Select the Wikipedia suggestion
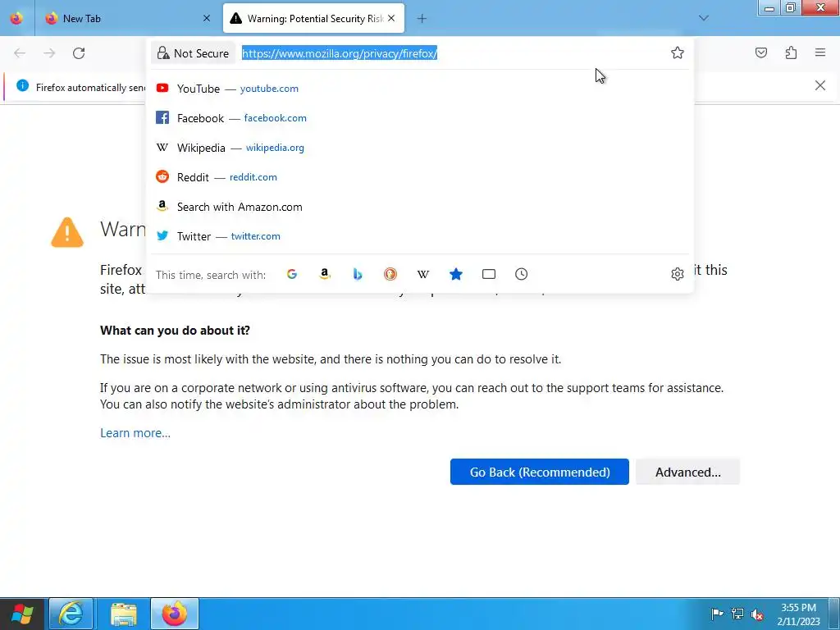 419,148
